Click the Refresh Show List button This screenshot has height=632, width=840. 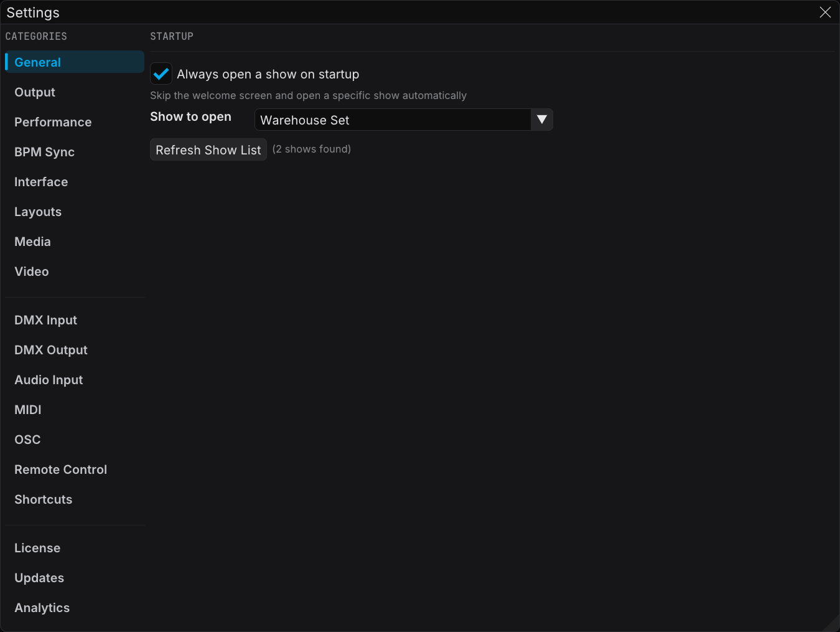(208, 149)
